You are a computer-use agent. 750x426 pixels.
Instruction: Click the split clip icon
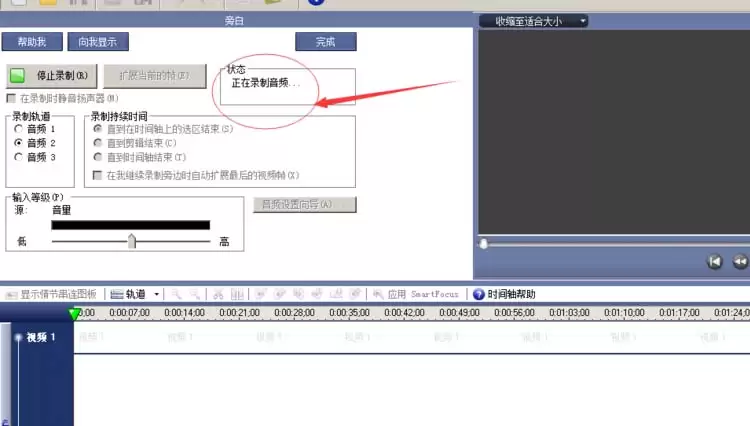237,294
